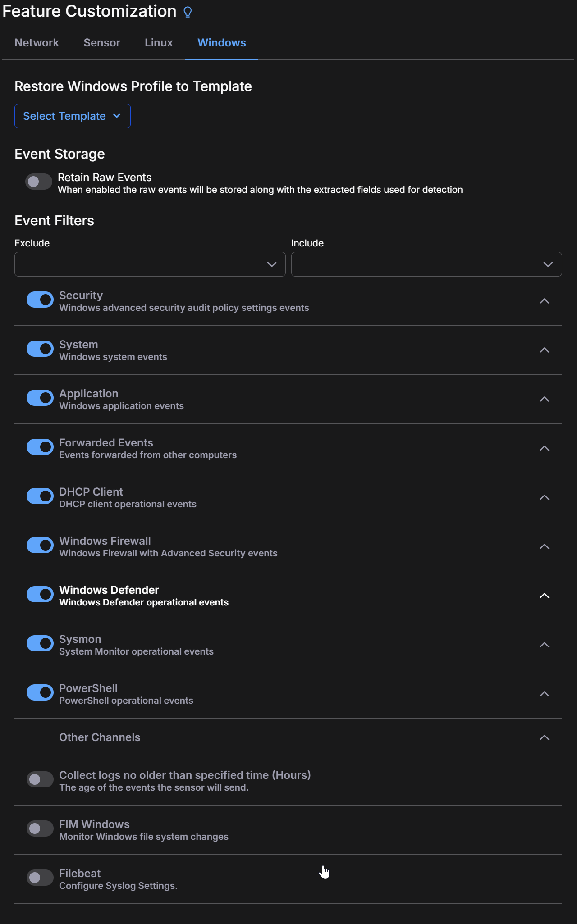Open the Sensor tab

click(102, 43)
